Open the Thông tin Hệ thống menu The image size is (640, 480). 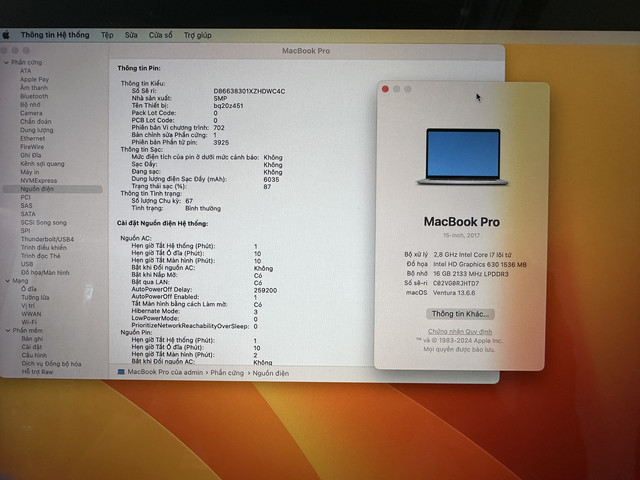click(55, 35)
